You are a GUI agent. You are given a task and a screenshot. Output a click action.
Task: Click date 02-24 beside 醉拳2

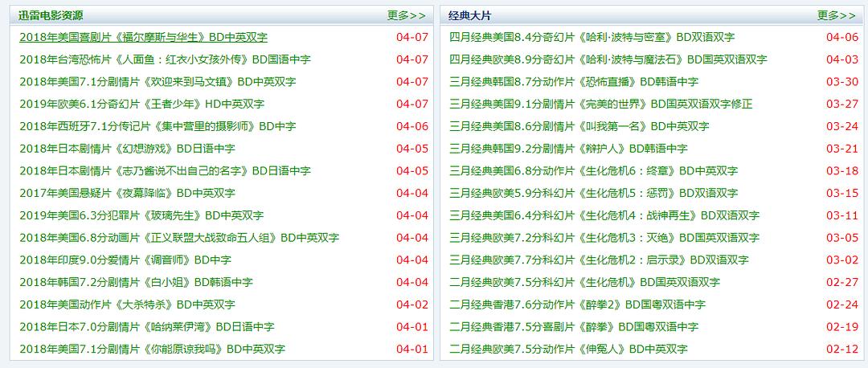842,304
